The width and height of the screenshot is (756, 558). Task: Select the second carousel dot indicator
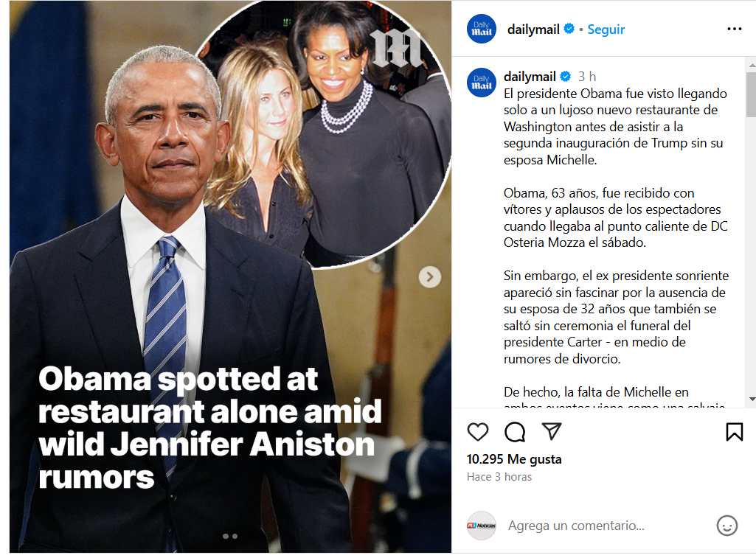[x=235, y=536]
